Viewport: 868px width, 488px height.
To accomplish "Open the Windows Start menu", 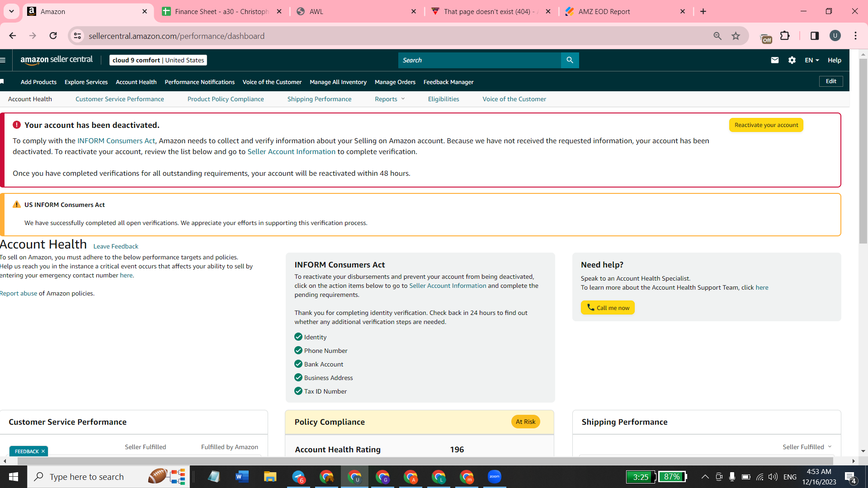I will coord(14,477).
